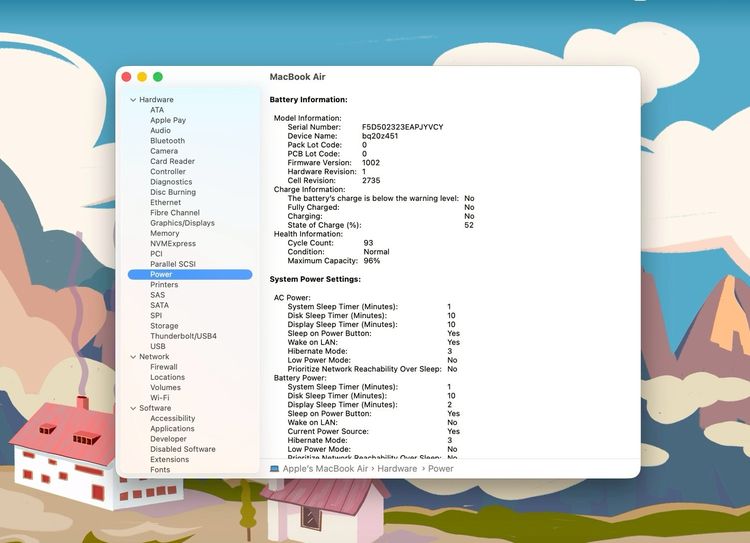Viewport: 750px width, 543px height.
Task: Open Firewall under Network
Action: tap(164, 367)
